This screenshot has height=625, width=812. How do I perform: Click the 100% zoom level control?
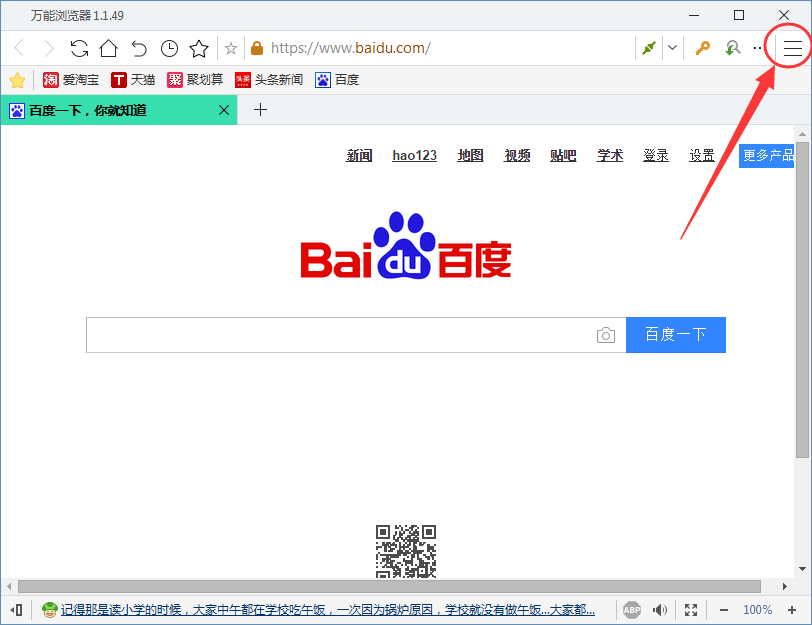757,609
